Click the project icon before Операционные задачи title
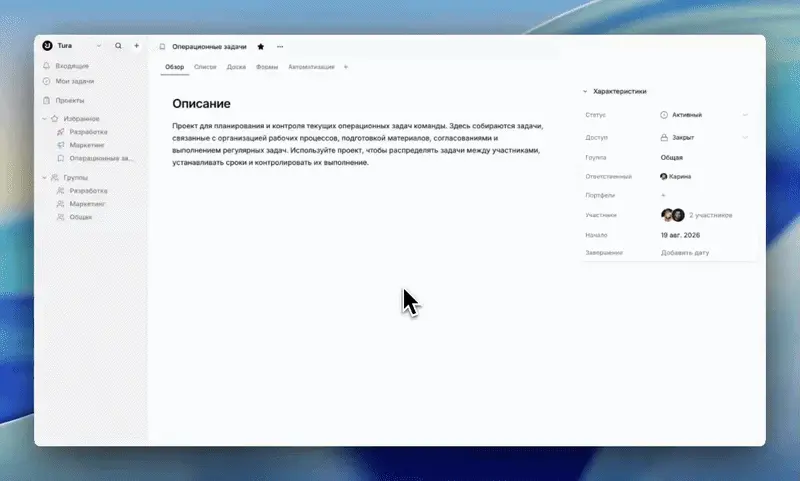The image size is (800, 481). [162, 46]
